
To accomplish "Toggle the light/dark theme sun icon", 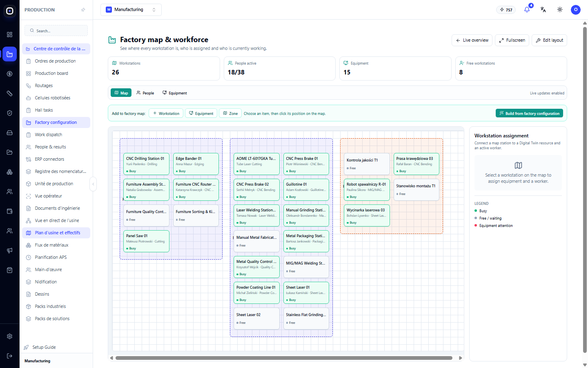I will pos(560,9).
